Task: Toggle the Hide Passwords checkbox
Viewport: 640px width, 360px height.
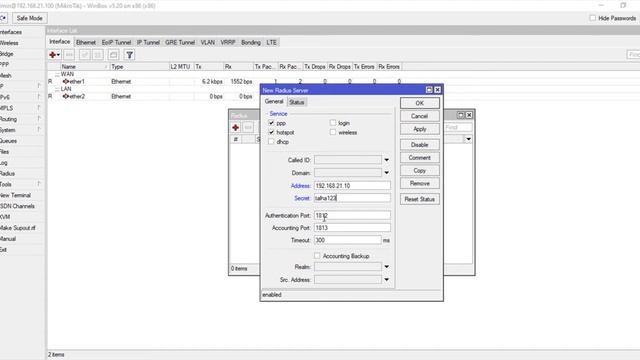Action: click(x=593, y=18)
